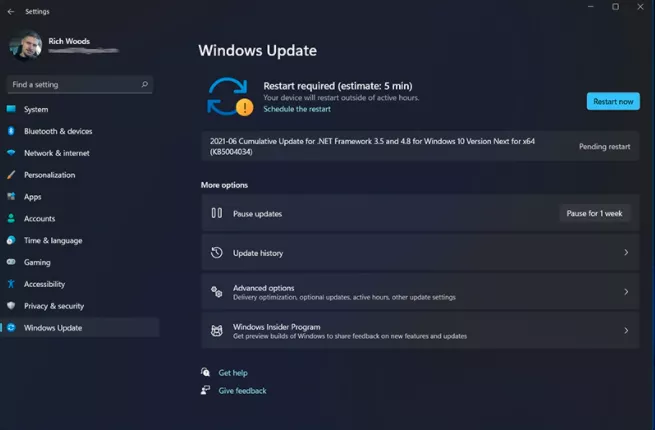
Task: Click the Apps icon in sidebar
Action: [11, 196]
